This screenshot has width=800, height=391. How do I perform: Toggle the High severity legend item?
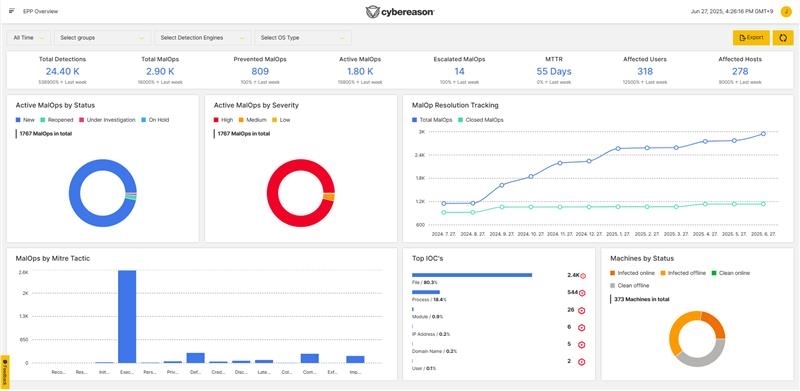click(x=223, y=120)
